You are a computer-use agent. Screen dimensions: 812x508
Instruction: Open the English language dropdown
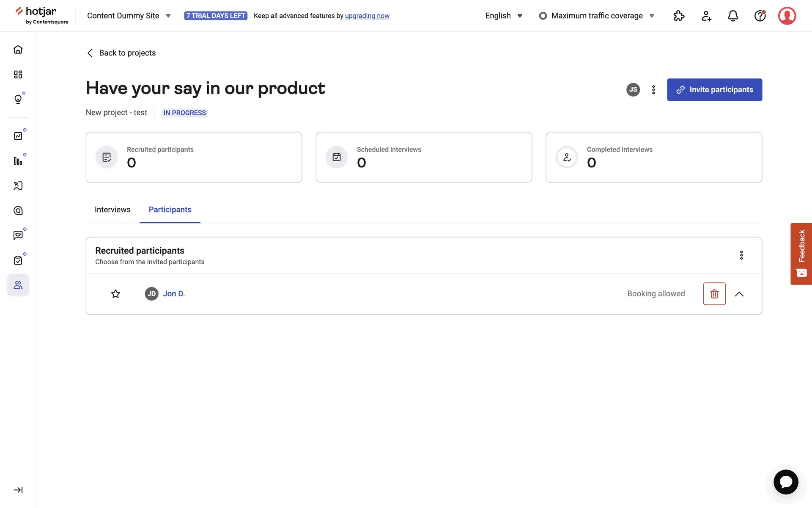(x=504, y=16)
